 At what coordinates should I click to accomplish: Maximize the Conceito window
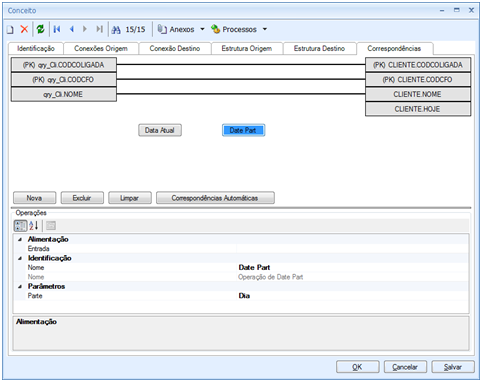click(457, 10)
